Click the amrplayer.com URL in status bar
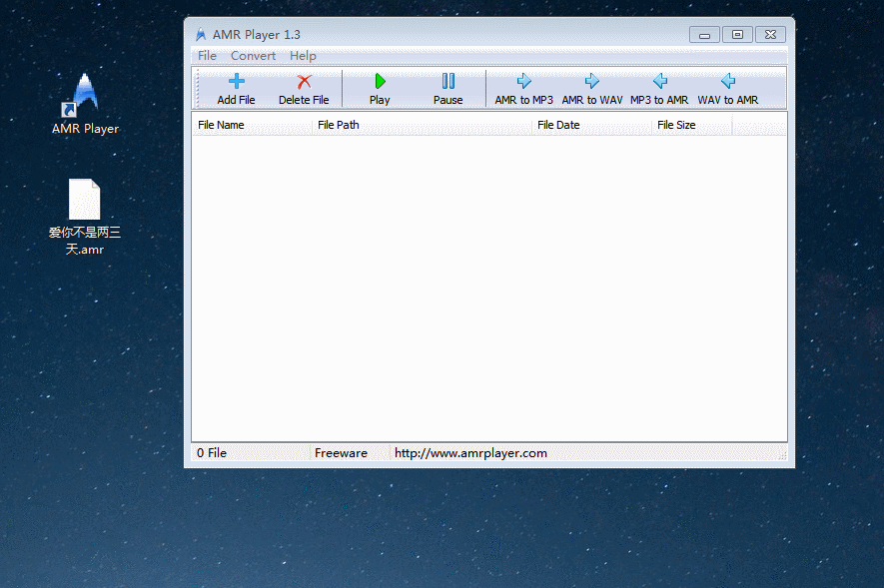 point(470,453)
